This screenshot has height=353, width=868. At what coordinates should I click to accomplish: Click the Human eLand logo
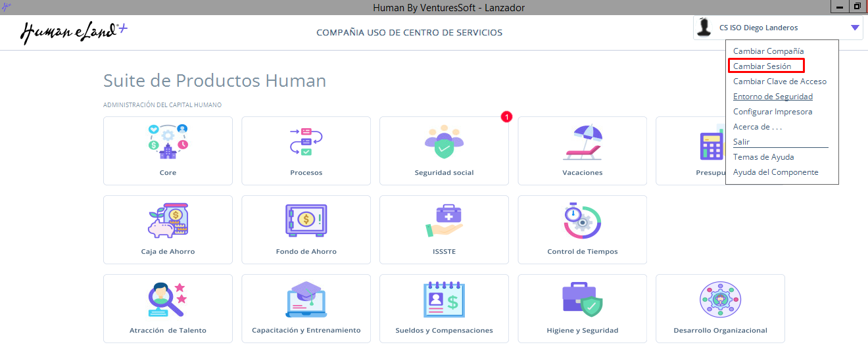click(x=72, y=32)
